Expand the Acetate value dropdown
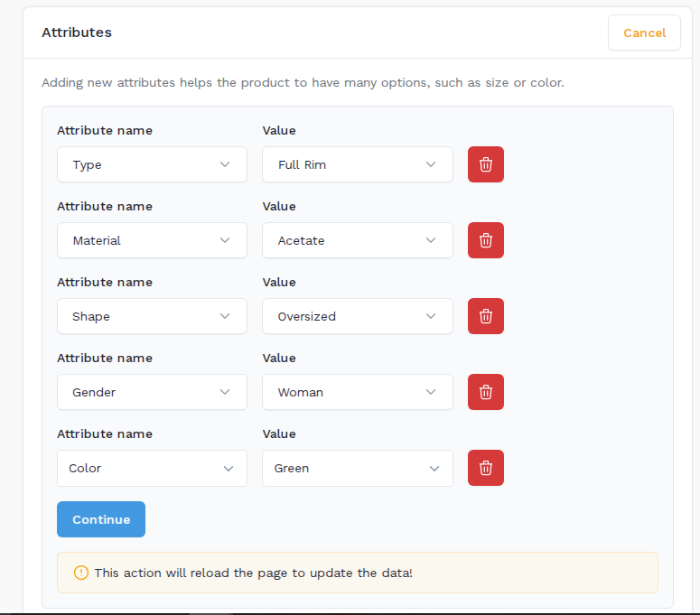 click(x=357, y=240)
